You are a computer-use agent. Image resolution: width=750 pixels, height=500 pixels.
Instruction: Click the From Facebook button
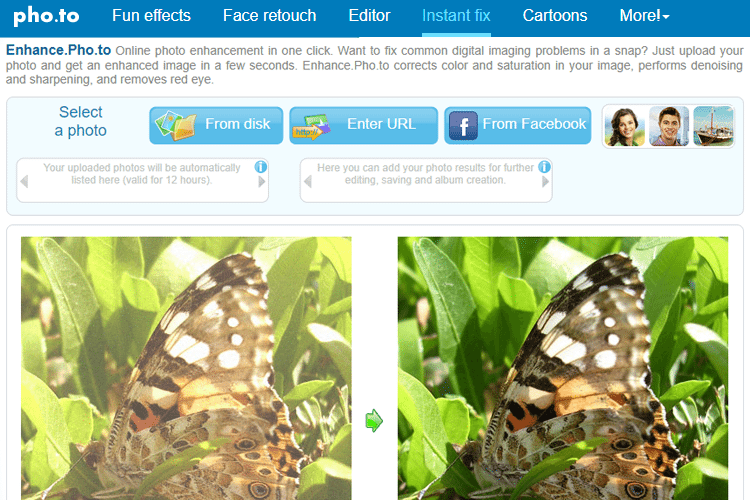(518, 125)
